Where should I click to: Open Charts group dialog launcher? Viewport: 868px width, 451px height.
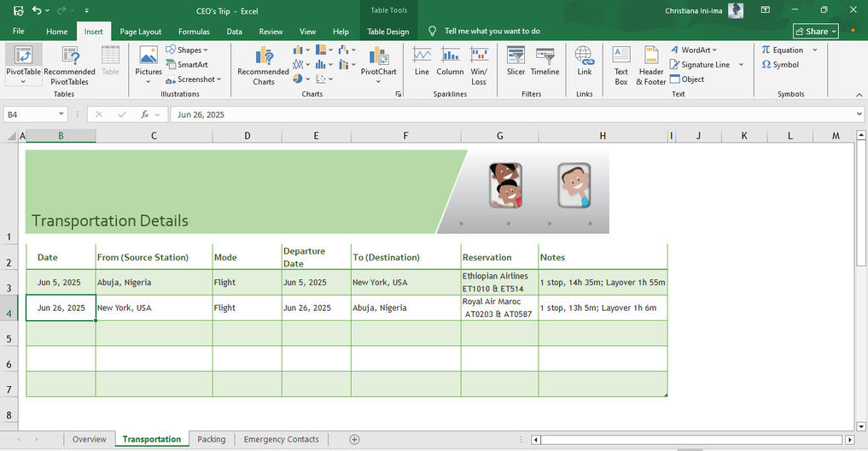pyautogui.click(x=399, y=94)
